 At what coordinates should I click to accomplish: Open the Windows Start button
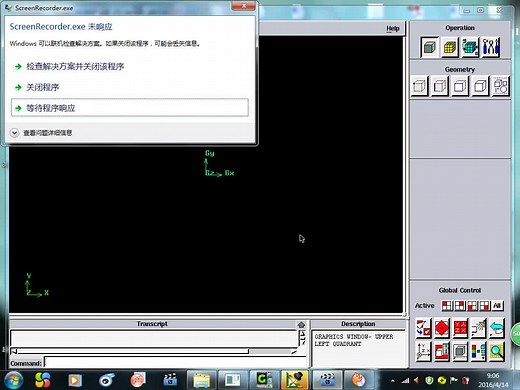13,380
